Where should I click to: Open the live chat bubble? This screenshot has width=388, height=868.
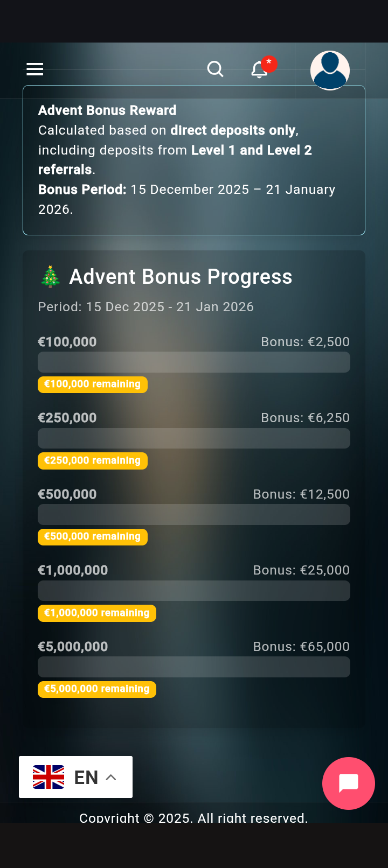point(348,783)
